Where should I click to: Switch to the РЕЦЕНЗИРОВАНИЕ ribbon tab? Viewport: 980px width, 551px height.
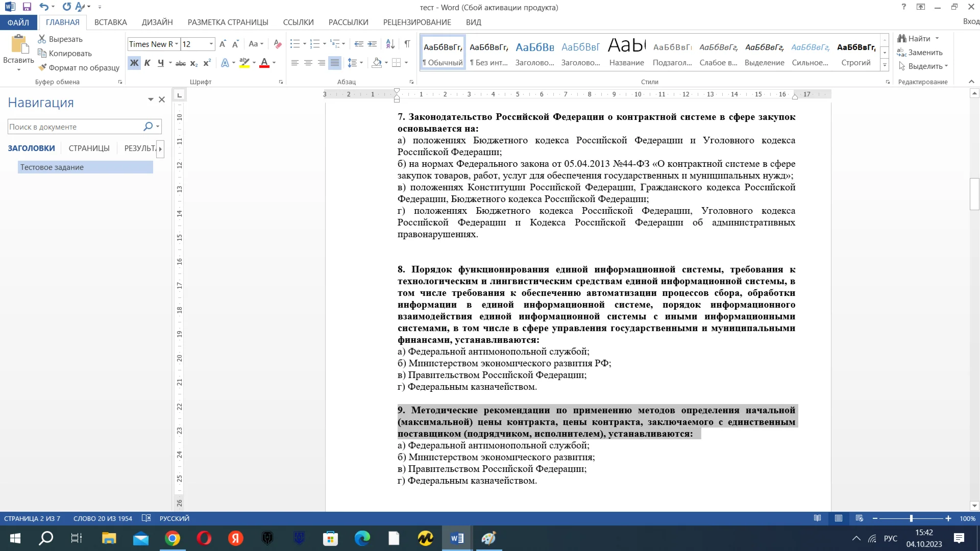pyautogui.click(x=417, y=22)
